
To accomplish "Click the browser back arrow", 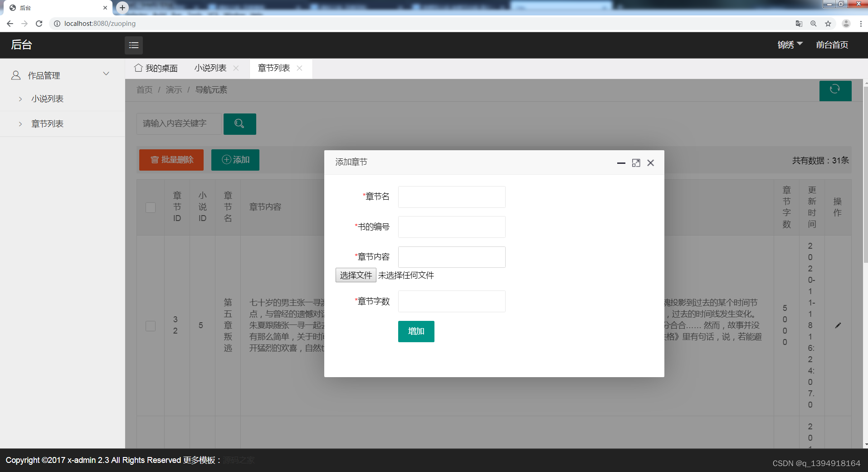I will [10, 24].
